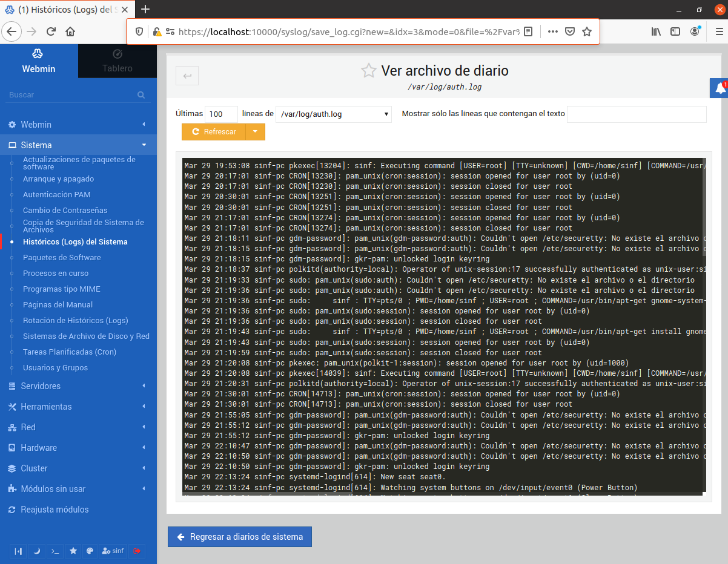Open favorites star in sidebar footer
This screenshot has height=564, width=728.
tap(73, 551)
